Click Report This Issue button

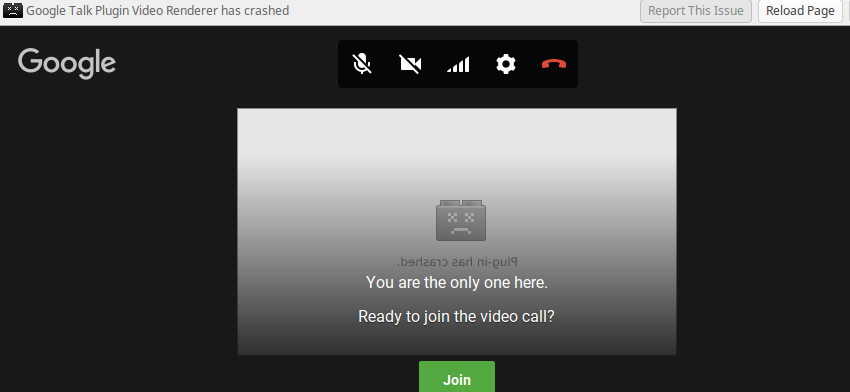pyautogui.click(x=696, y=11)
